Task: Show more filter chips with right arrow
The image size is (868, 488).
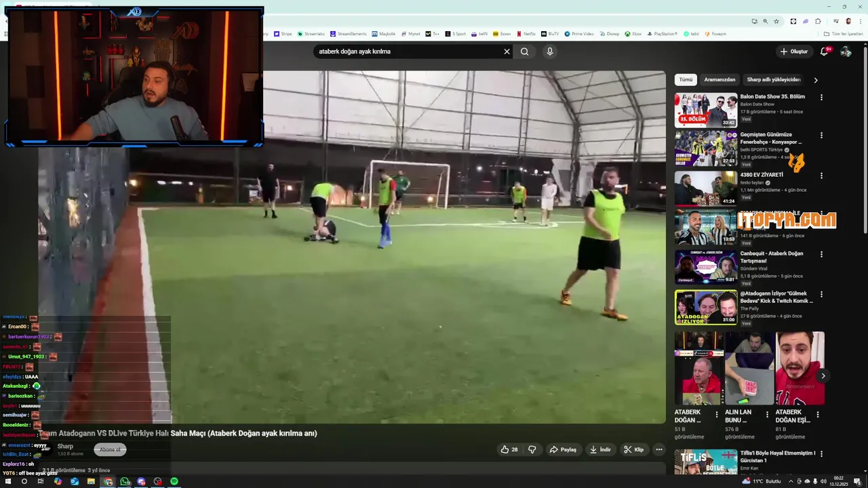Action: tap(816, 80)
